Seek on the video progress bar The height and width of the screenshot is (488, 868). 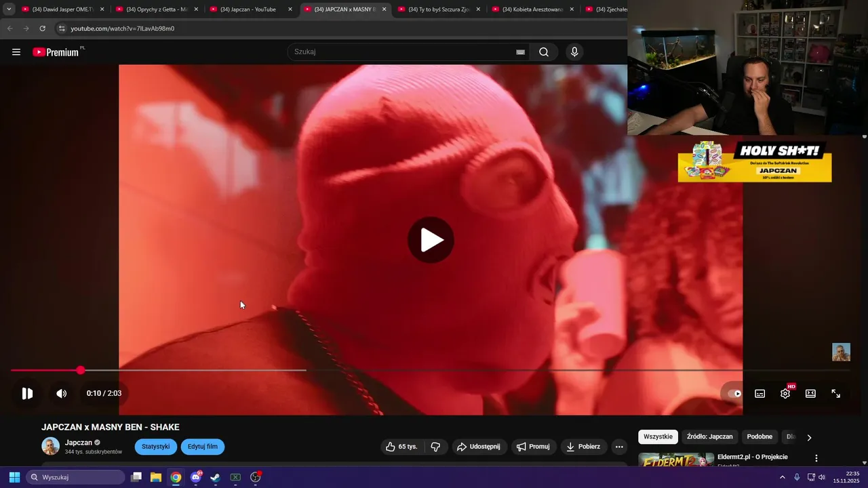[x=431, y=370]
